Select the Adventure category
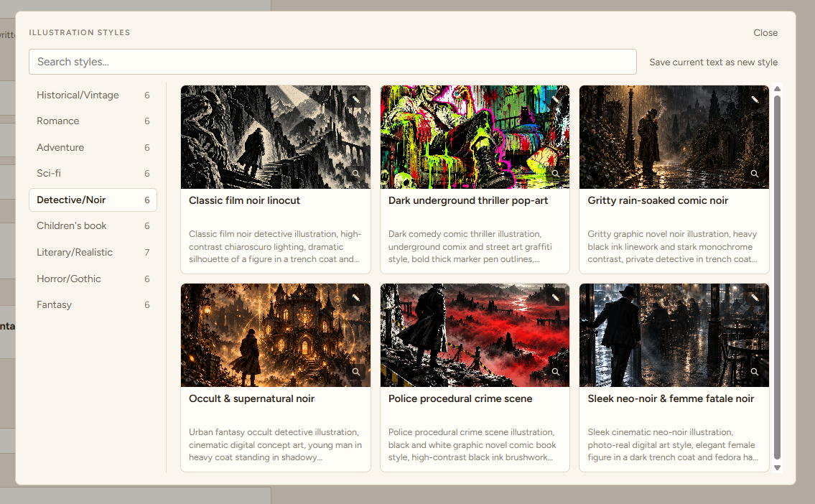This screenshot has height=504, width=815. (x=93, y=148)
